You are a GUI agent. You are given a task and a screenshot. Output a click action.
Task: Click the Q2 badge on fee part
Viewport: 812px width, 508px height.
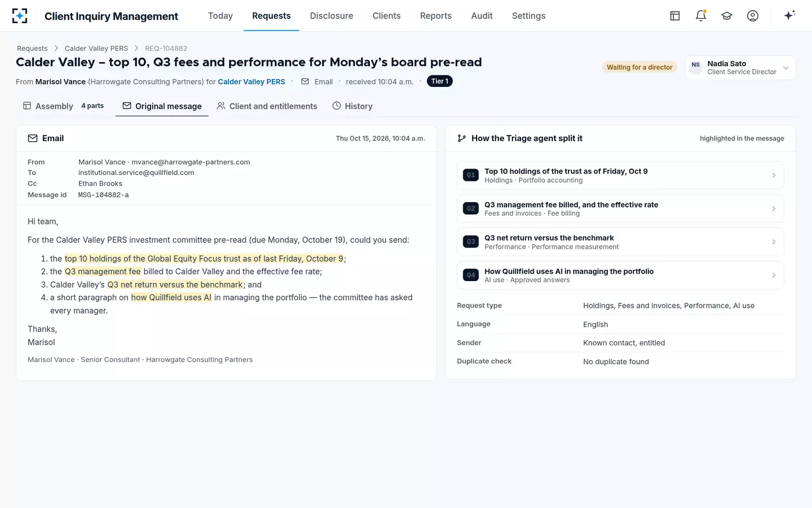point(471,208)
